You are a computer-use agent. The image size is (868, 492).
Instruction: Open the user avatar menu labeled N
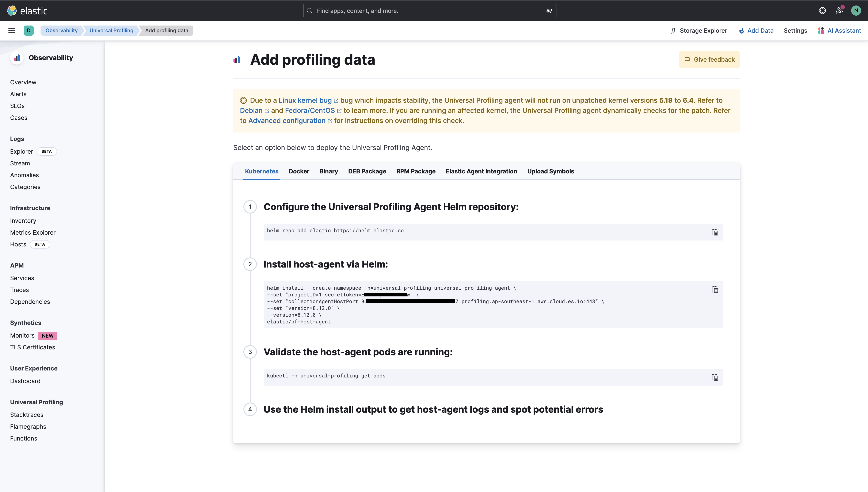point(856,11)
